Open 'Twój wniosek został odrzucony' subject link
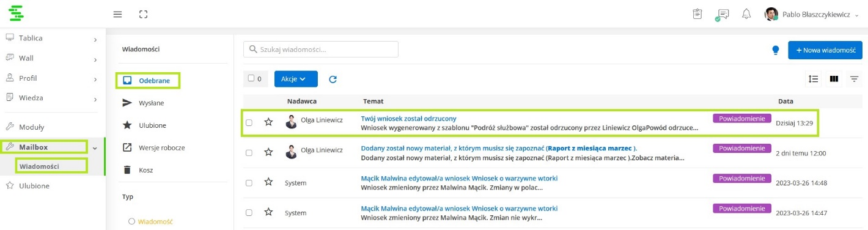Image resolution: width=868 pixels, height=230 pixels. click(x=408, y=118)
